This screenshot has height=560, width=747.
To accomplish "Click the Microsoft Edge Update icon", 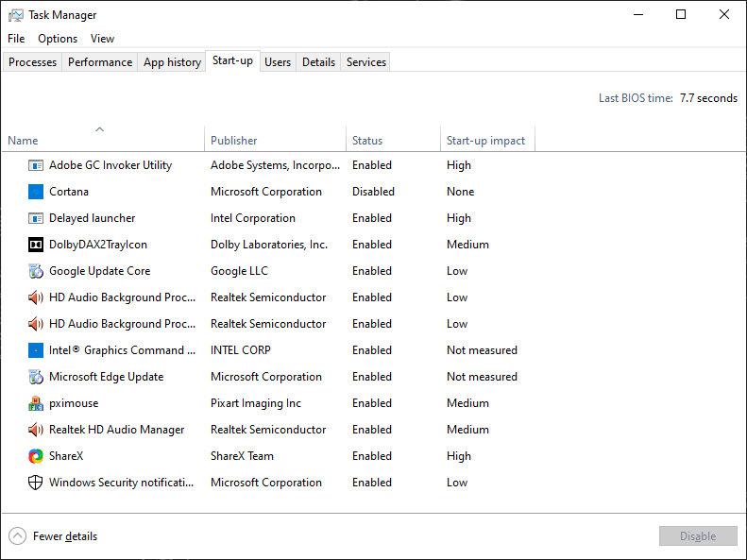I will [x=36, y=377].
